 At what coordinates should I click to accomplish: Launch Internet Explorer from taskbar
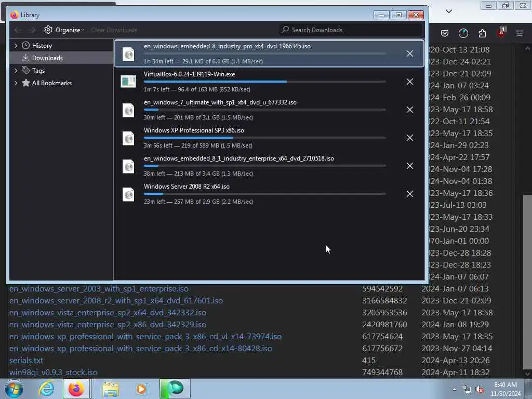point(46,389)
